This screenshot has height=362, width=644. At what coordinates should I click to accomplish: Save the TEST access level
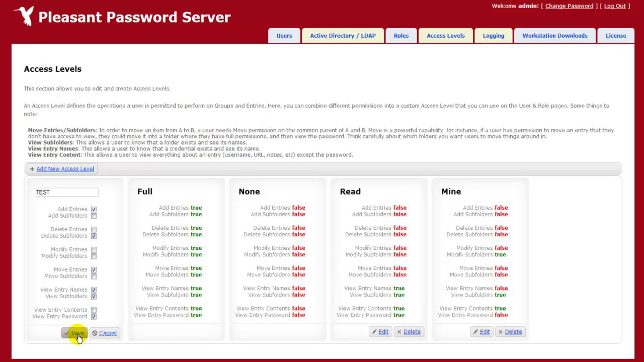point(74,333)
